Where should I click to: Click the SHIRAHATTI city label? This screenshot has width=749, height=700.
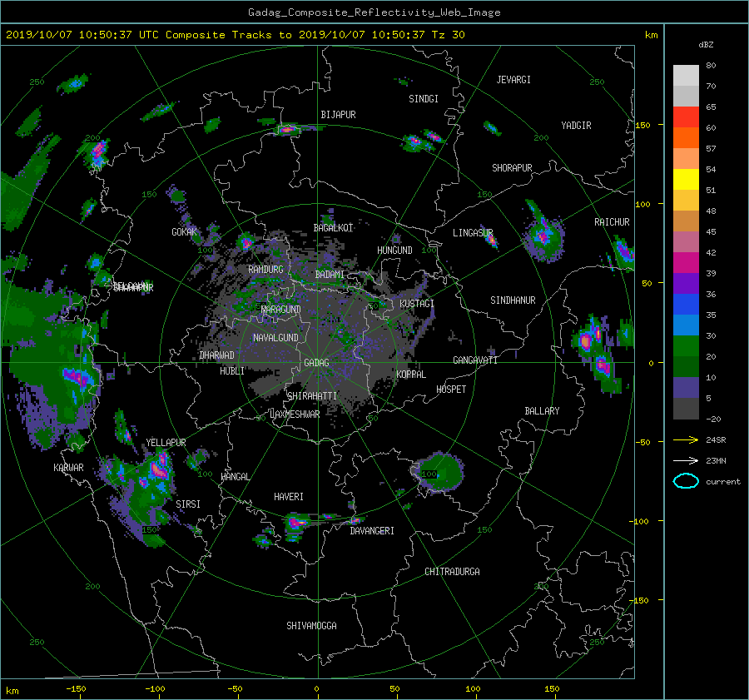pyautogui.click(x=312, y=396)
